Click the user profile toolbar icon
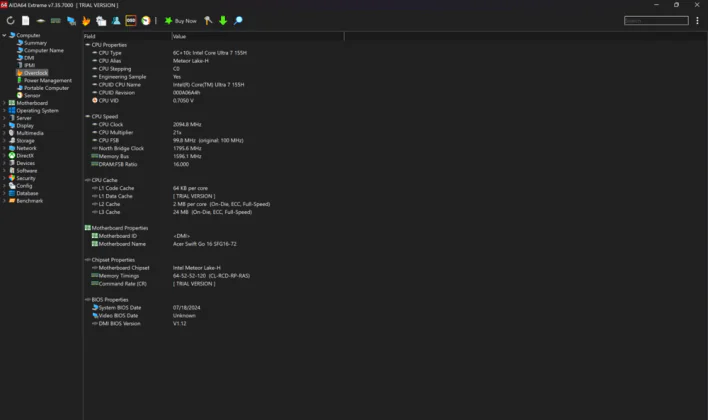Viewport: 708px width, 420px height. [x=116, y=21]
